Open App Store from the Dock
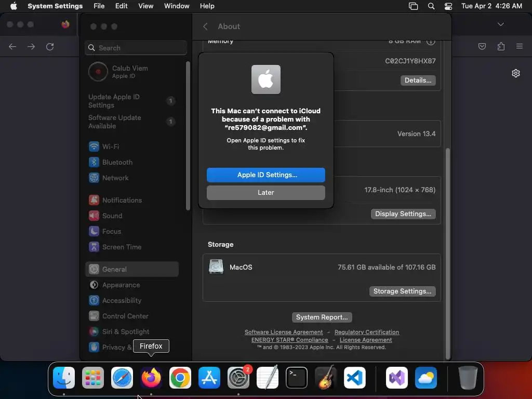Screen dimensions: 532x399 [x=209, y=378]
